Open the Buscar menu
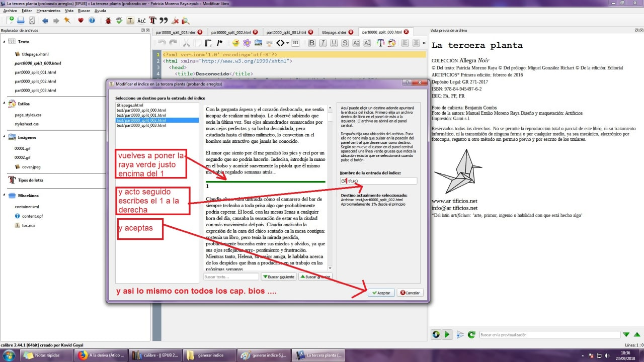 [x=85, y=10]
